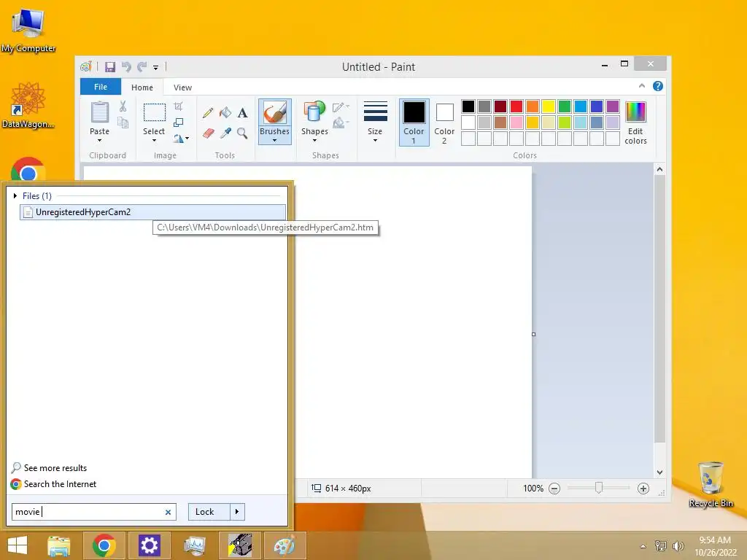Click the Brushes tool icon

point(275,112)
